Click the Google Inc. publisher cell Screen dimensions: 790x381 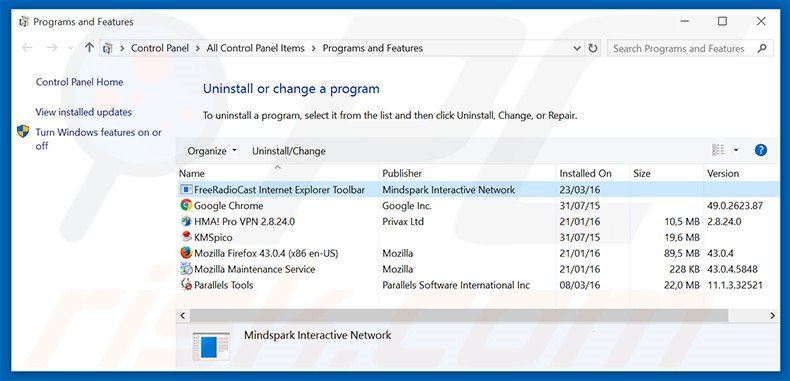click(407, 206)
